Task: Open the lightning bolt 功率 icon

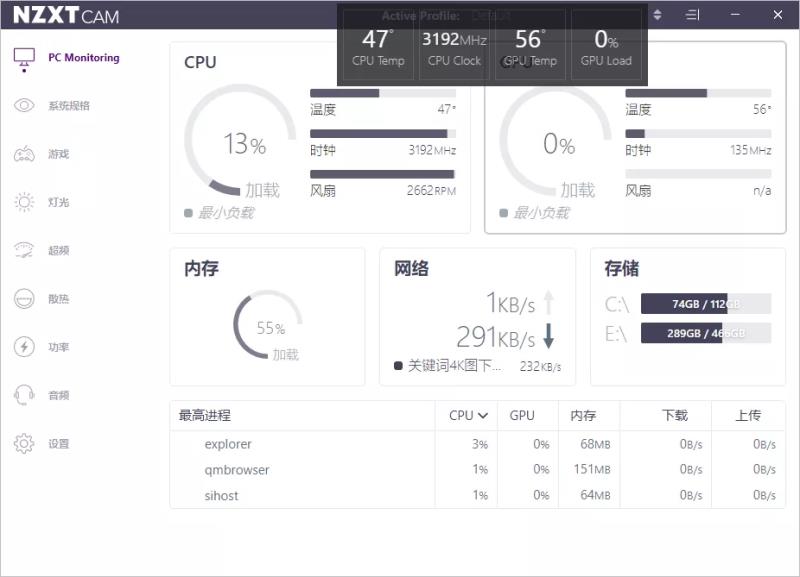Action: pos(24,347)
